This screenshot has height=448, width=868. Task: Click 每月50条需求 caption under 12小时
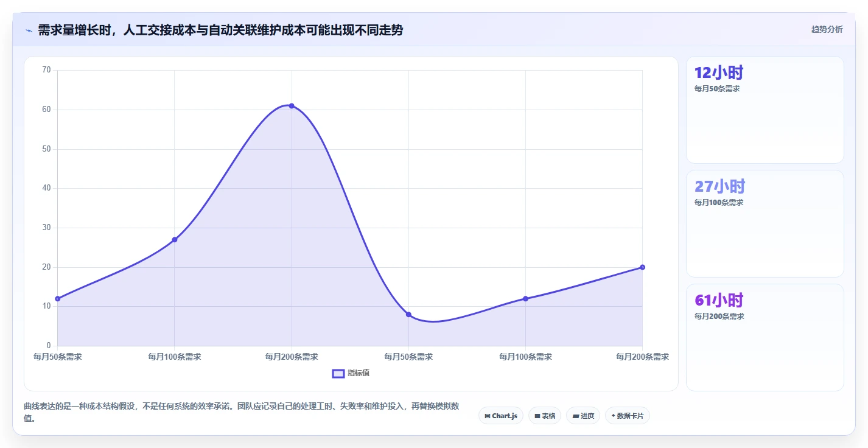[717, 89]
